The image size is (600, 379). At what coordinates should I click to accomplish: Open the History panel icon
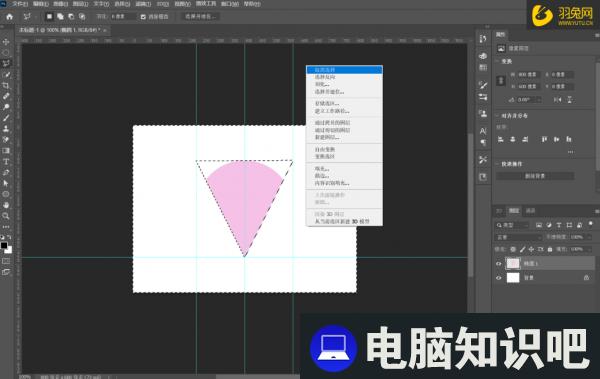483,39
